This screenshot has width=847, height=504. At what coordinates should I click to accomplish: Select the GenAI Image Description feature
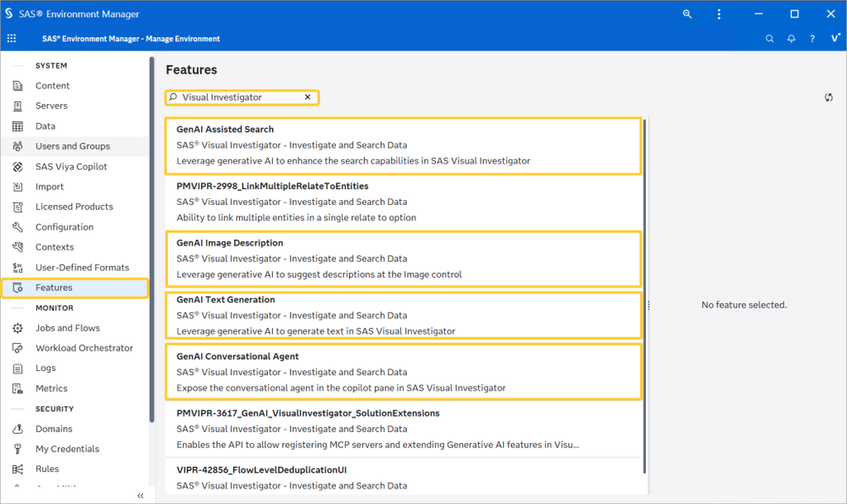[404, 259]
